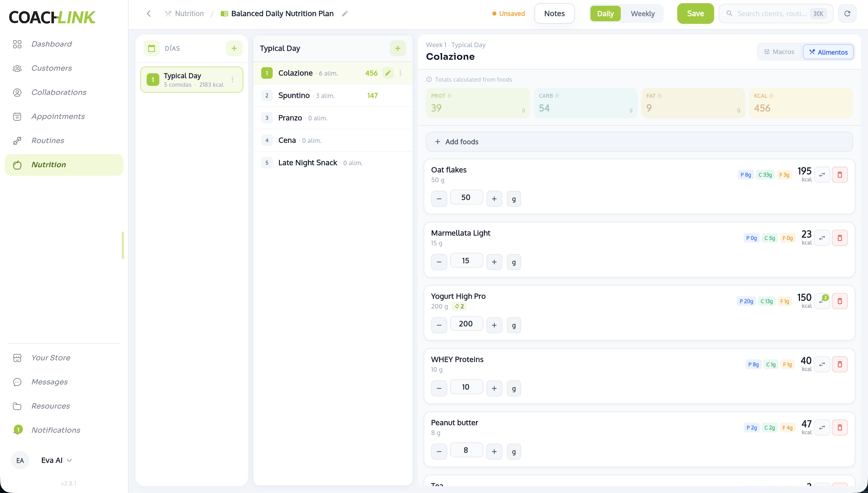The height and width of the screenshot is (493, 868).
Task: Swap Marmellata Light for another food
Action: pyautogui.click(x=822, y=238)
